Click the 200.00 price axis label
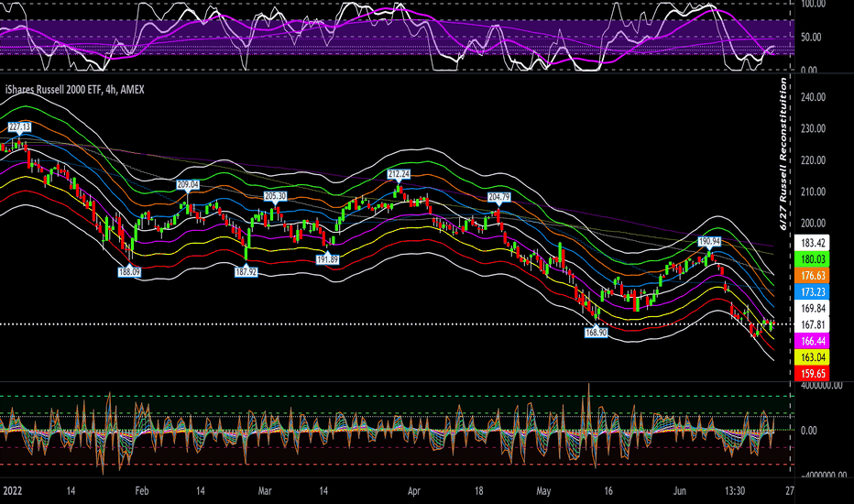Screen dimensions: 854x504 point(813,223)
